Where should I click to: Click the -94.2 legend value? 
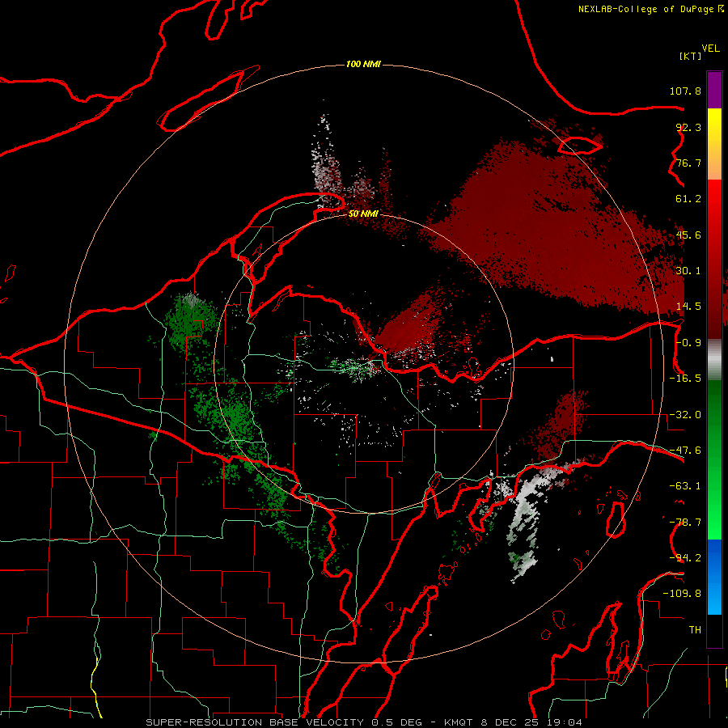(685, 557)
